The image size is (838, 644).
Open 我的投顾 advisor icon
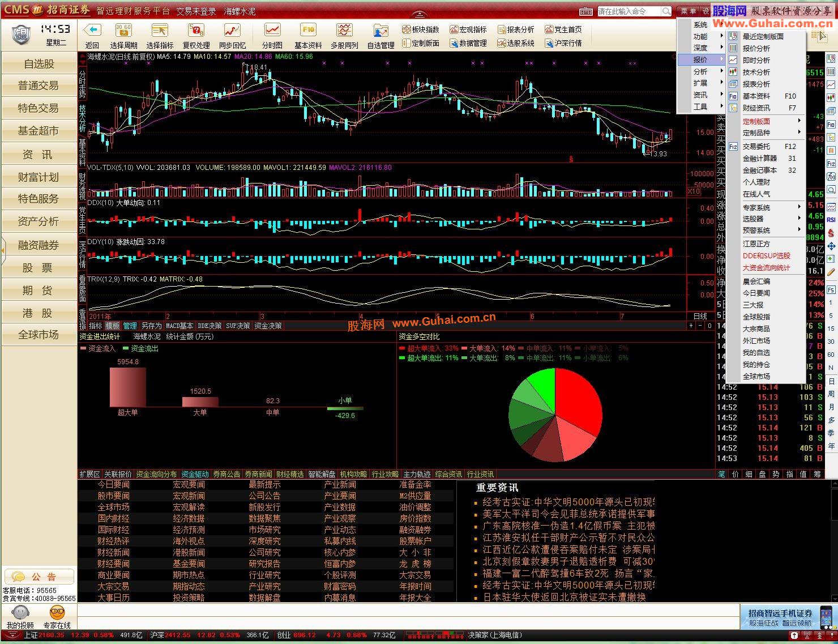(x=20, y=616)
